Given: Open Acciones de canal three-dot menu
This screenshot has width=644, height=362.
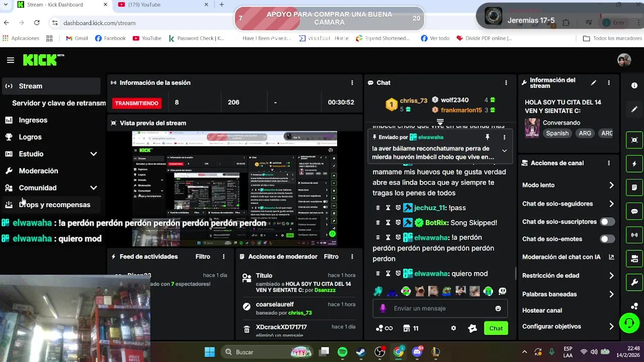Looking at the screenshot, I should 609,163.
